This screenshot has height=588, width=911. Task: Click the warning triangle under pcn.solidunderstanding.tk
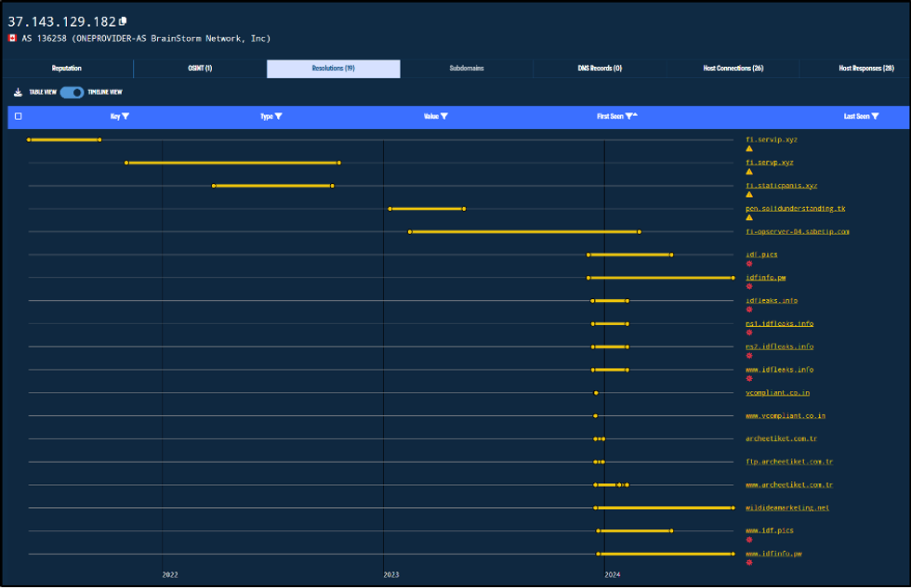tap(749, 217)
